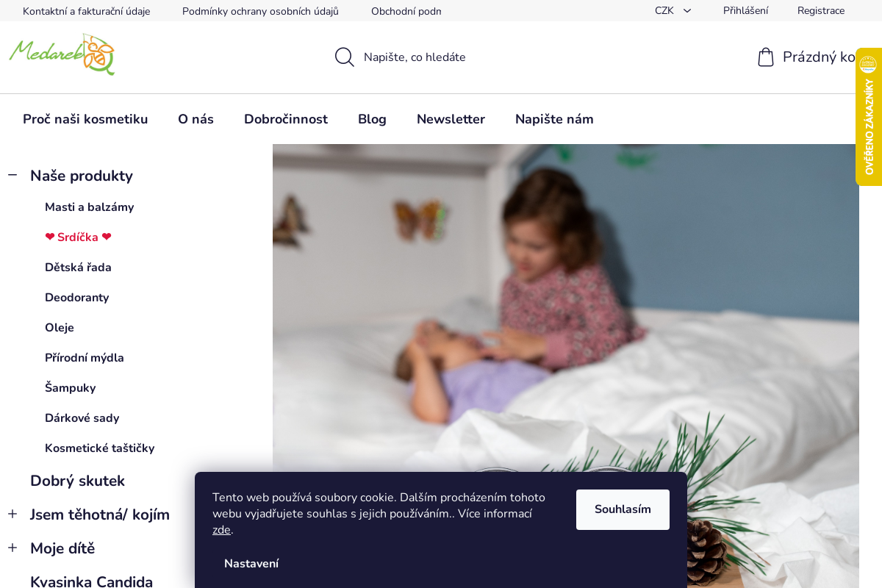
Task: Open the cookie Nastavení settings
Action: tap(251, 564)
